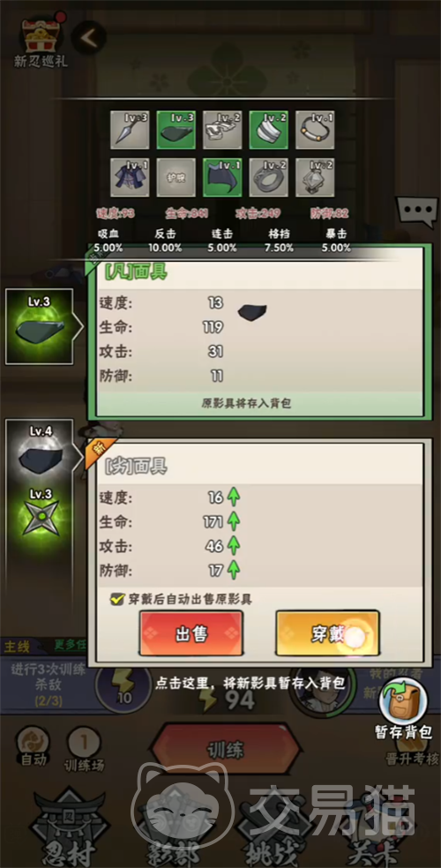Open the 挑战 bottom navigation tab

tap(271, 830)
